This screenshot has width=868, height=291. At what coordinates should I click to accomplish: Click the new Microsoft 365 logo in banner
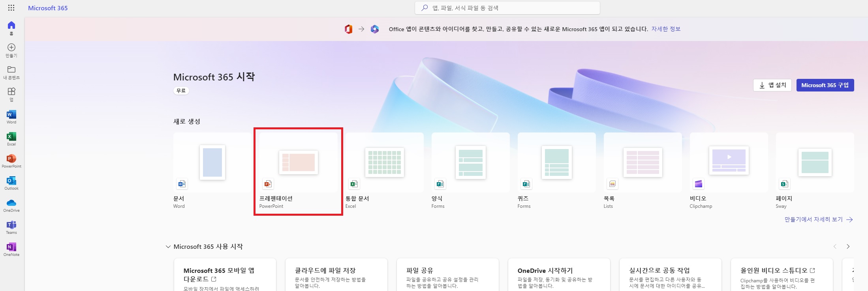click(x=375, y=29)
